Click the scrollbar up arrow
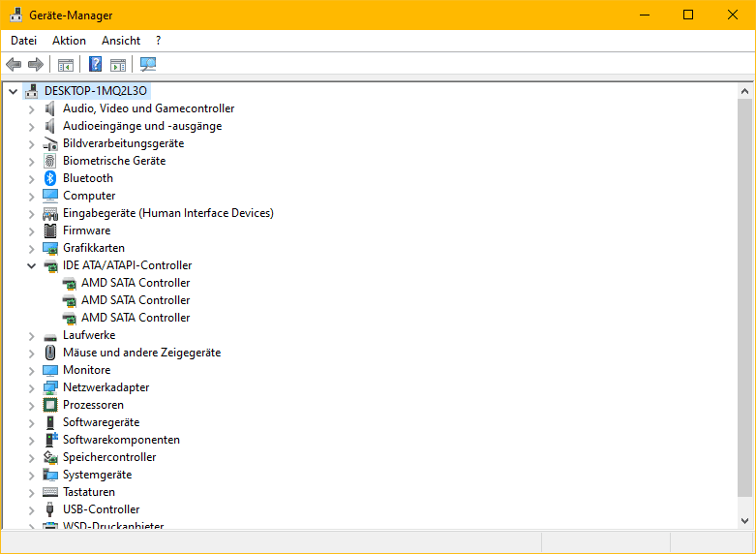The width and height of the screenshot is (756, 554). click(744, 91)
